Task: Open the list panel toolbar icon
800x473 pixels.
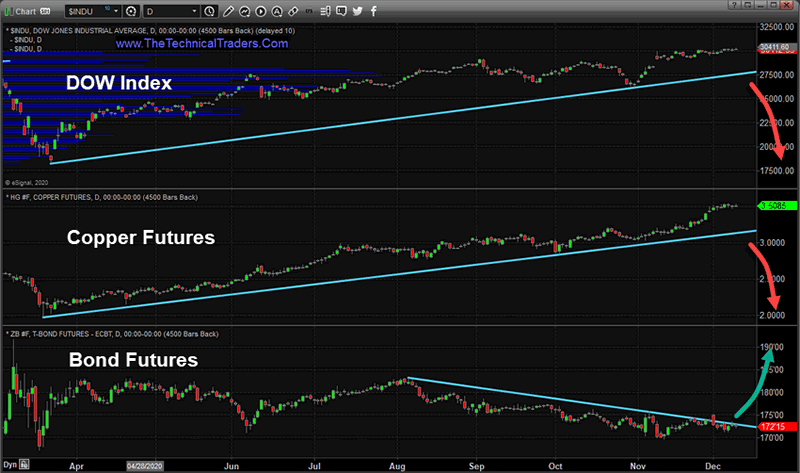Action: pos(325,11)
